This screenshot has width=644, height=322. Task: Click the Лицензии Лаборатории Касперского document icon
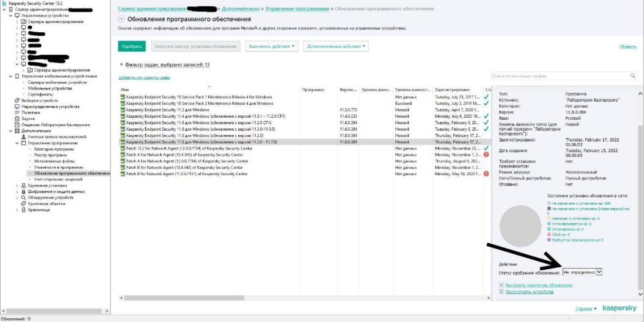coord(17,124)
